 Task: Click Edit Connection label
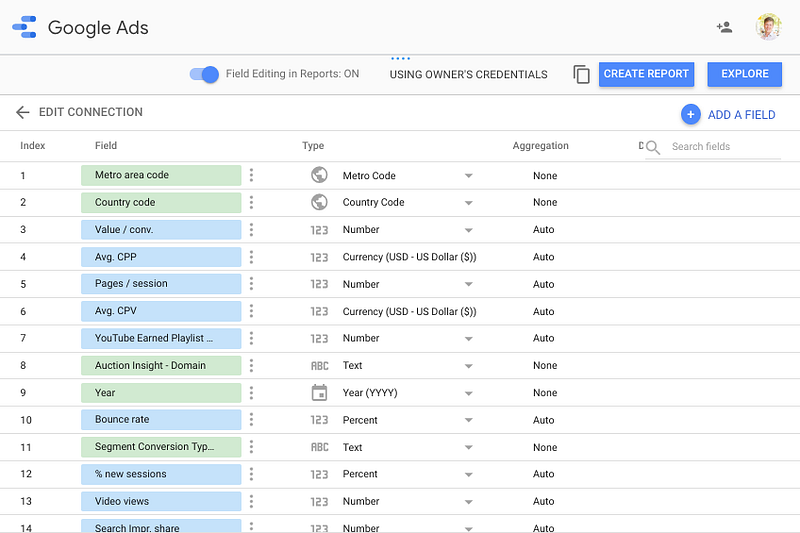pyautogui.click(x=91, y=112)
